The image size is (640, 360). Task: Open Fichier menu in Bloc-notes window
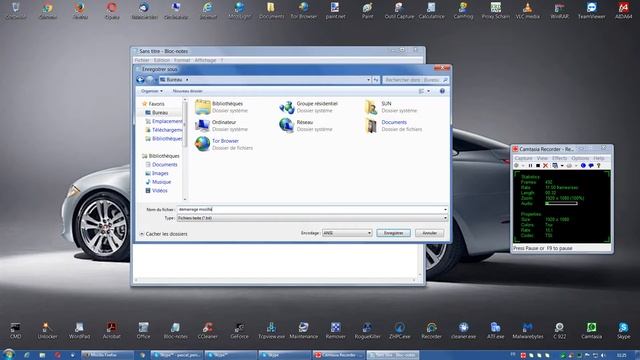[x=142, y=60]
